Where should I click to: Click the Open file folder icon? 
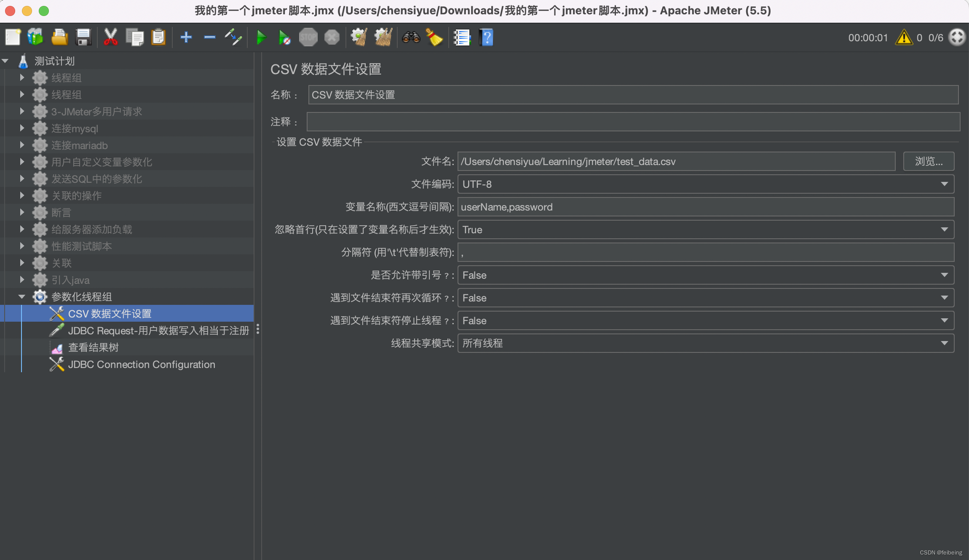coord(59,37)
